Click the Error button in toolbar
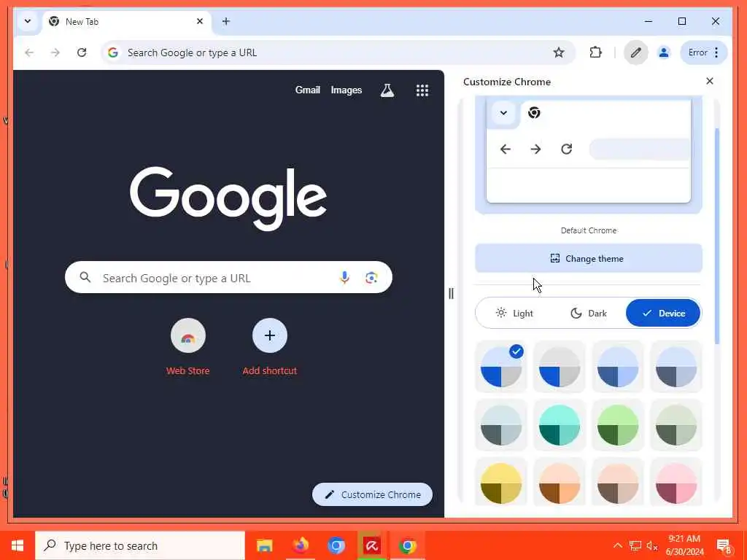The image size is (747, 560). point(704,52)
